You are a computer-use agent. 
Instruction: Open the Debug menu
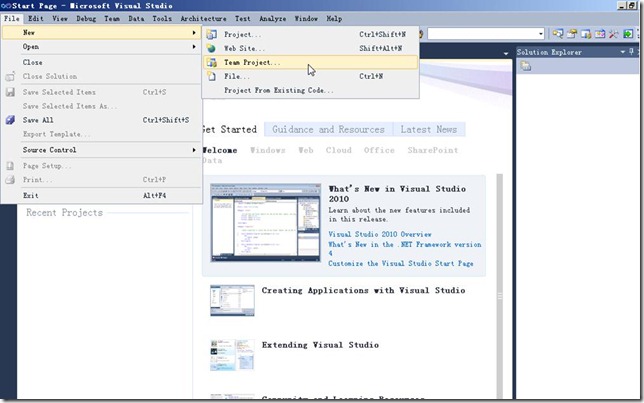(x=86, y=18)
